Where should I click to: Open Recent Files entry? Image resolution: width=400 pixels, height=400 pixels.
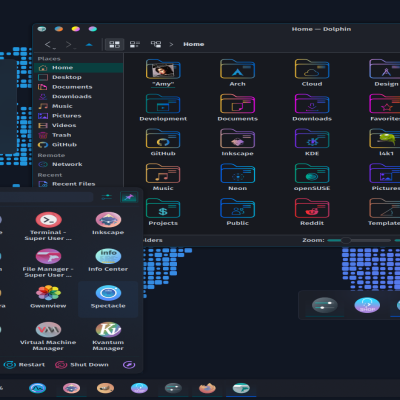point(79,184)
